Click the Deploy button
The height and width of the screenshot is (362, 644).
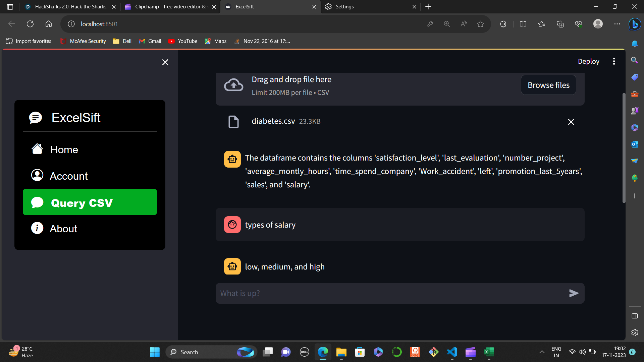[588, 61]
